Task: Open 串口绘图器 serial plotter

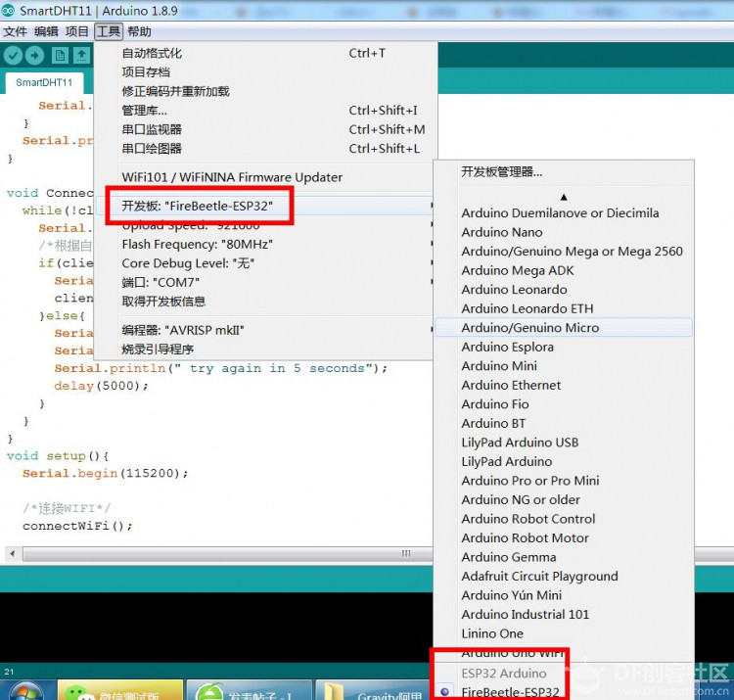Action: tap(266, 149)
